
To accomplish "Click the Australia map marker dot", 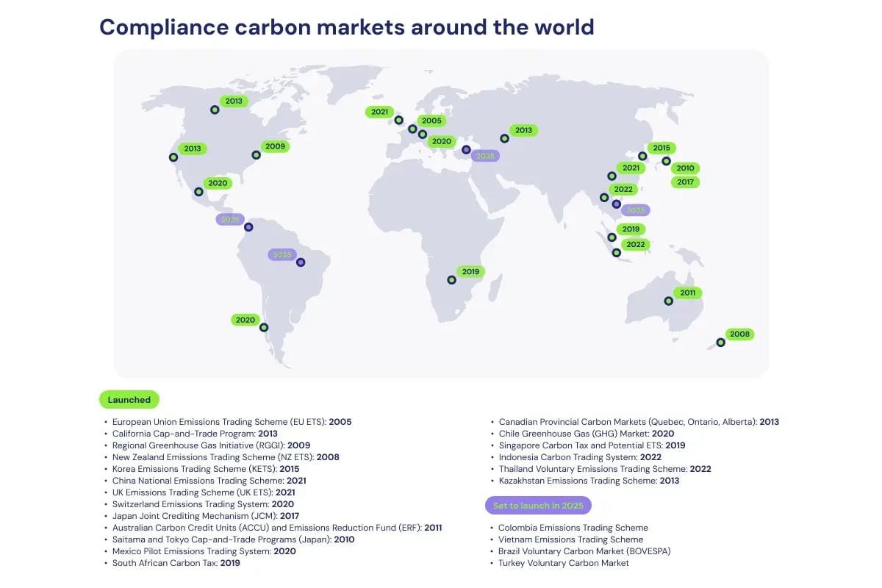I will coord(668,301).
